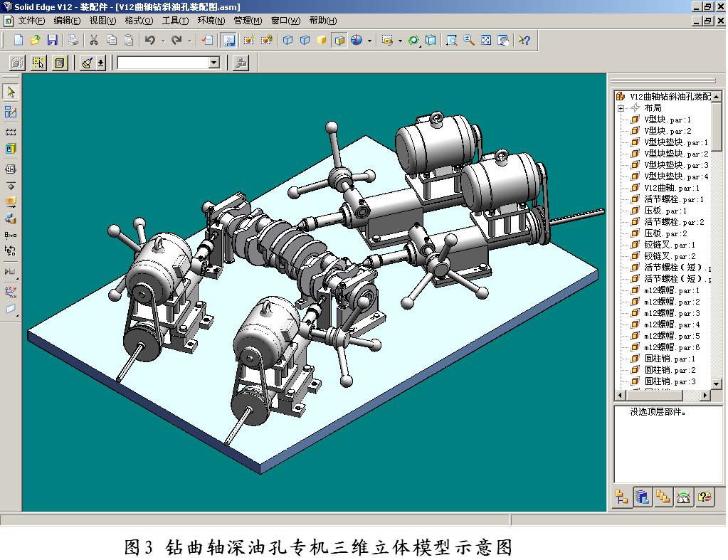Screen dimensions: 728x560
Task: Switch to the last EdgeBar tab with the question mark
Action: 705,497
